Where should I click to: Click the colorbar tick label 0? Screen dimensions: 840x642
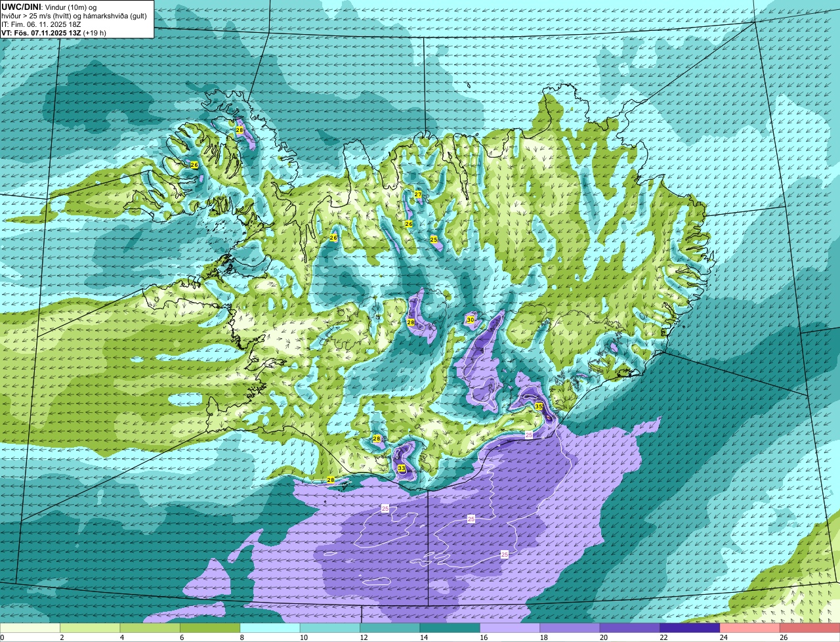tap(2, 637)
